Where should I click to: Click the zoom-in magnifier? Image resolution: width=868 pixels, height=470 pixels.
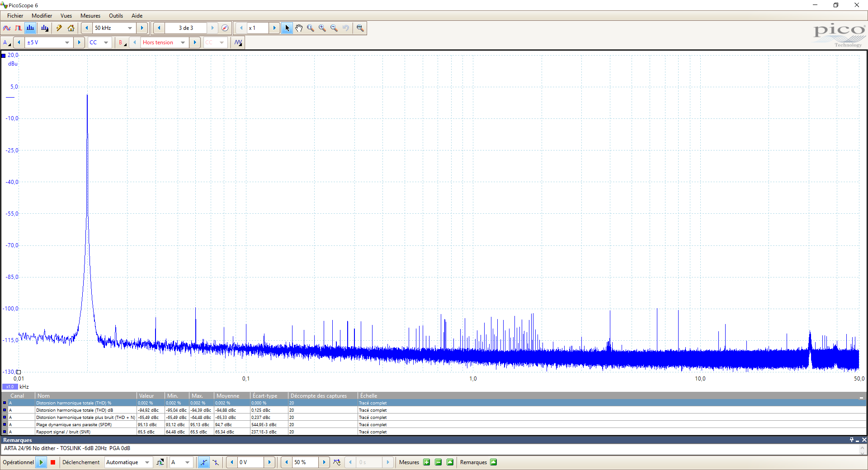coord(322,28)
